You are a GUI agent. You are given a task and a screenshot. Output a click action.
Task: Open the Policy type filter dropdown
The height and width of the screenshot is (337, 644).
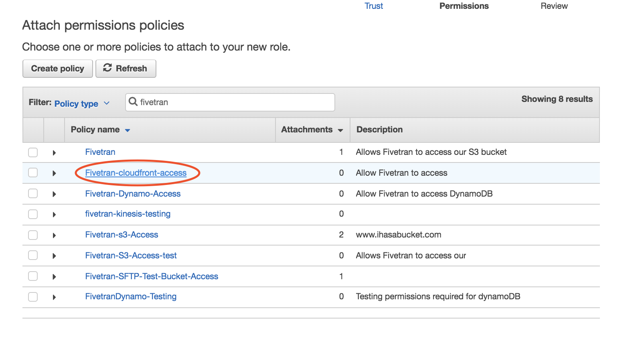click(x=82, y=104)
